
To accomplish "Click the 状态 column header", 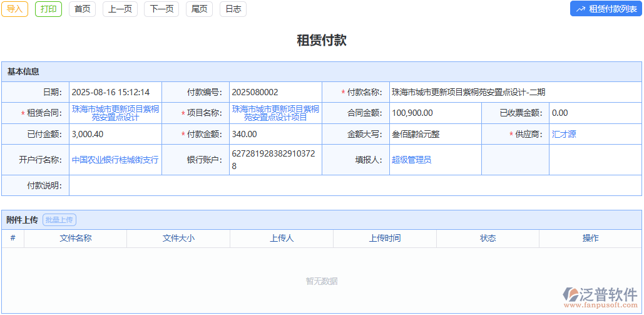I will (x=488, y=238).
